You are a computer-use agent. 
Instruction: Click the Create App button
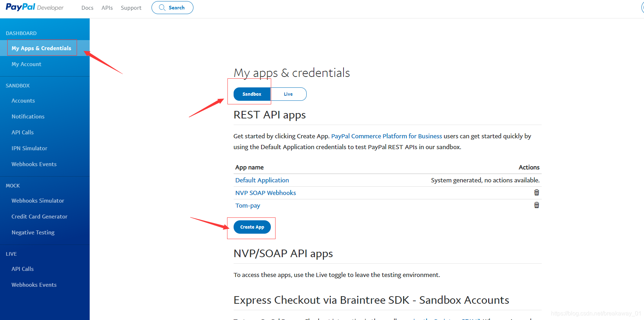(252, 227)
